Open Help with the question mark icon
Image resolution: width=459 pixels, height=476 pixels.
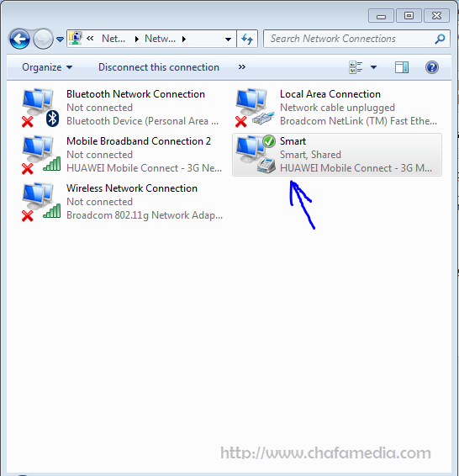coord(432,67)
